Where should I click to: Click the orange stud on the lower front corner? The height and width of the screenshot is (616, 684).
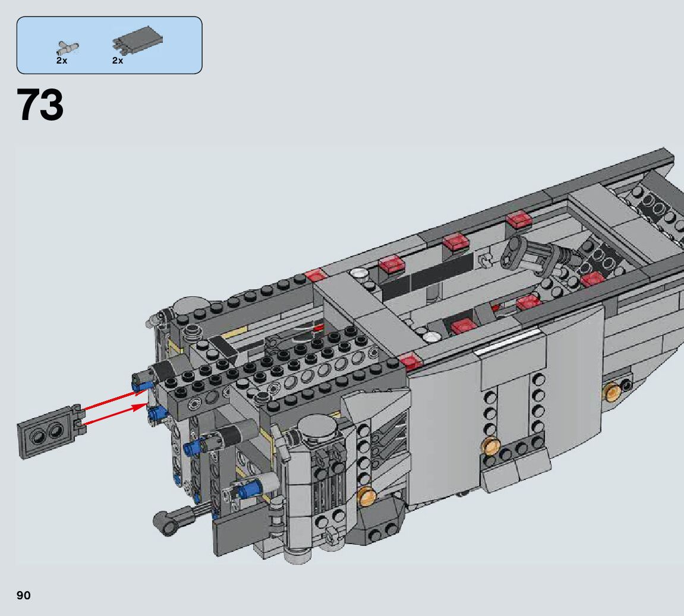point(367,494)
